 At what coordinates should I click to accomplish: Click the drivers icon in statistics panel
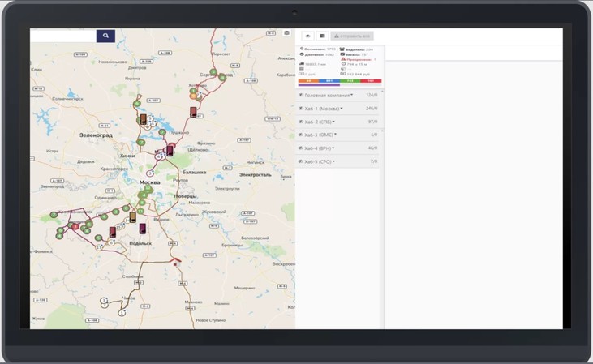[342, 49]
